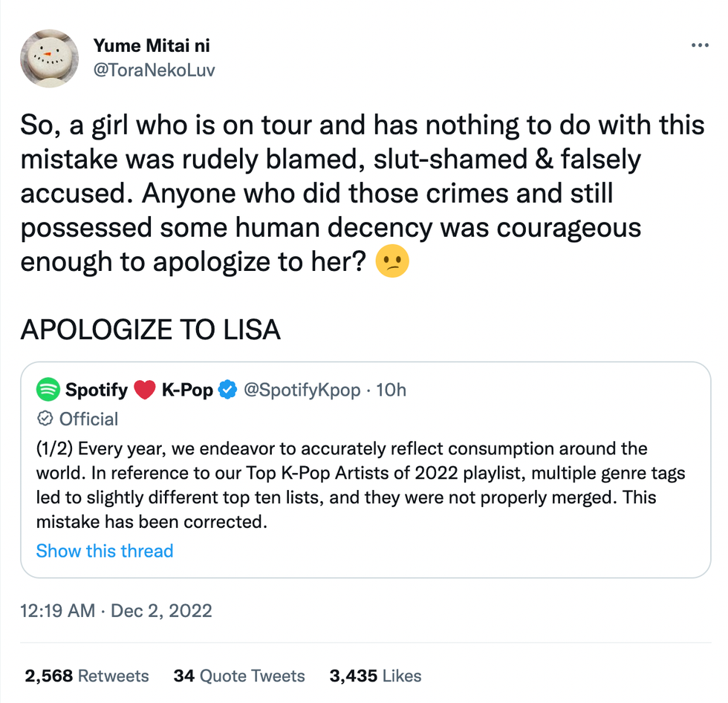728x703 pixels.
Task: Open Yume Mitai ni's profile name
Action: pos(152,45)
